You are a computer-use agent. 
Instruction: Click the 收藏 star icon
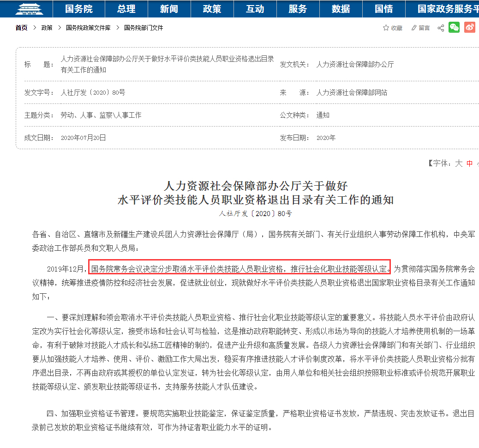click(x=386, y=28)
